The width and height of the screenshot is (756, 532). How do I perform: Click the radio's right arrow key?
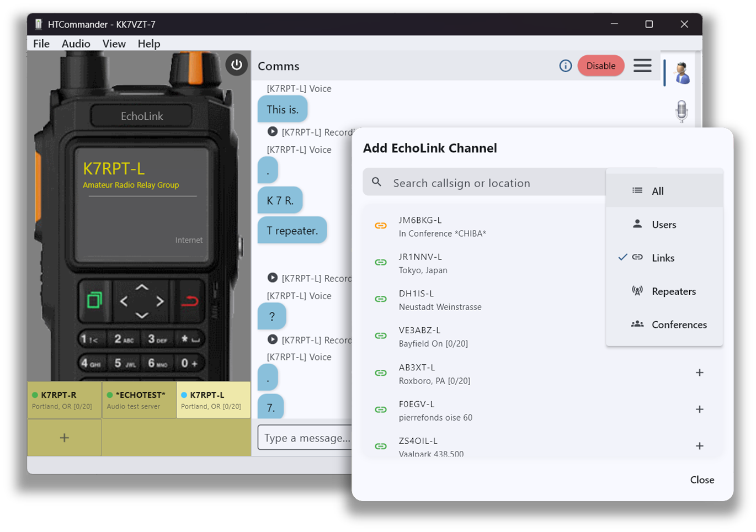pyautogui.click(x=160, y=301)
